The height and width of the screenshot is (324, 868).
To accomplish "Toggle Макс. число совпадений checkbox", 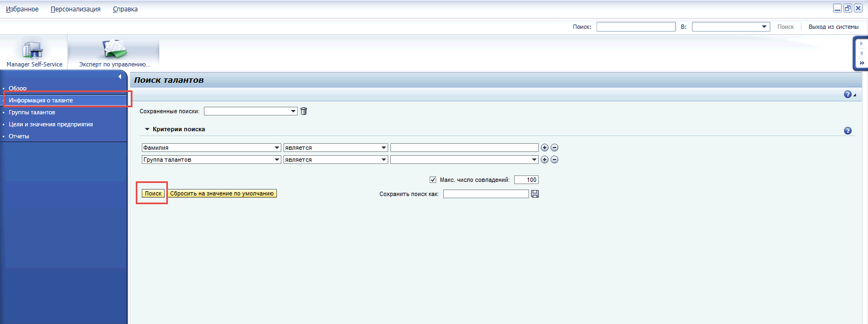I will click(433, 180).
